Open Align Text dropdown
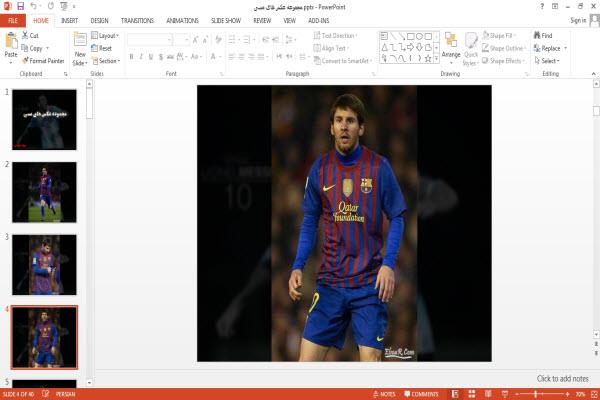This screenshot has width=600, height=400. 331,48
